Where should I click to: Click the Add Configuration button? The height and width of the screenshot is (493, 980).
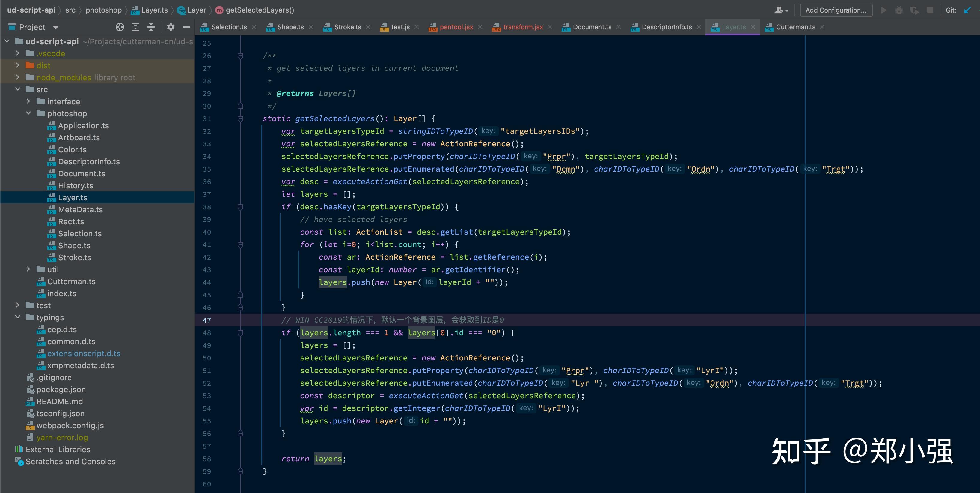836,10
